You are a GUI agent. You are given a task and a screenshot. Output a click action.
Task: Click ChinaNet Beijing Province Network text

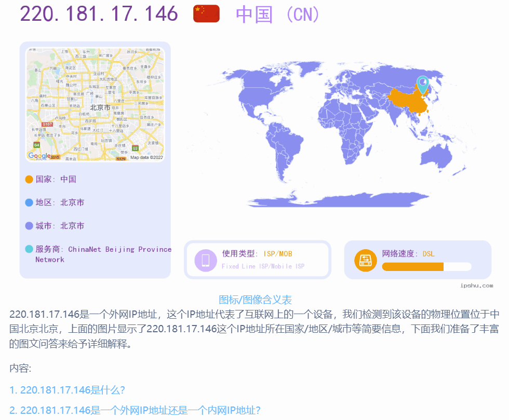(103, 254)
